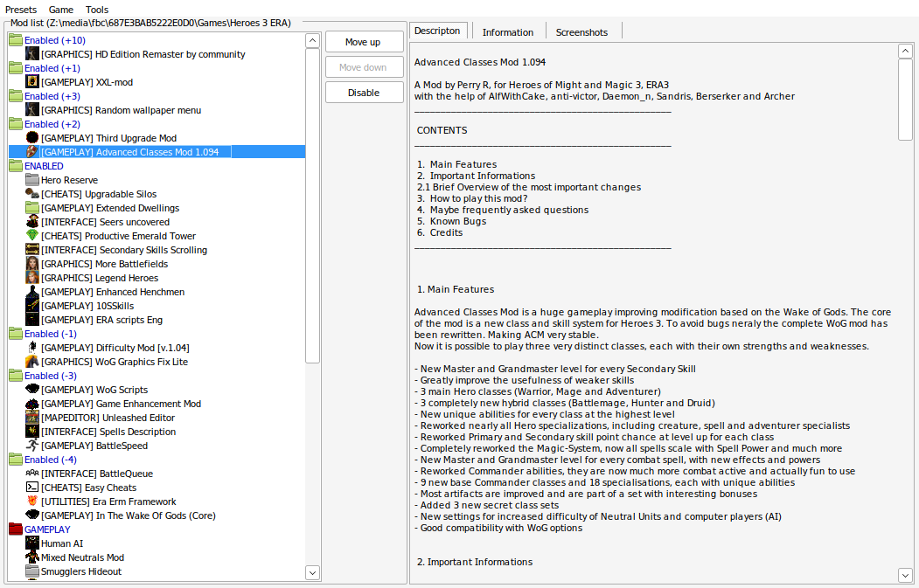Click the WoG Graphics Fix Lite icon

point(32,362)
